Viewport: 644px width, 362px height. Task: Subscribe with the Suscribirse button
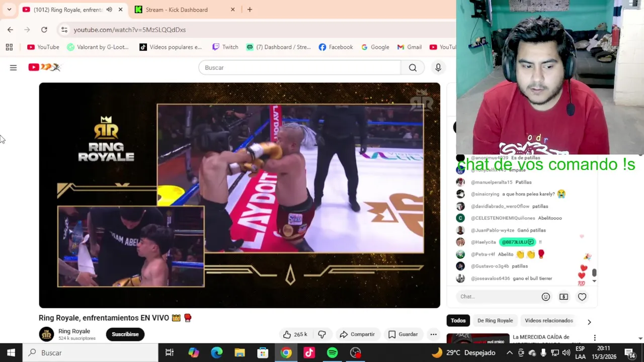125,334
